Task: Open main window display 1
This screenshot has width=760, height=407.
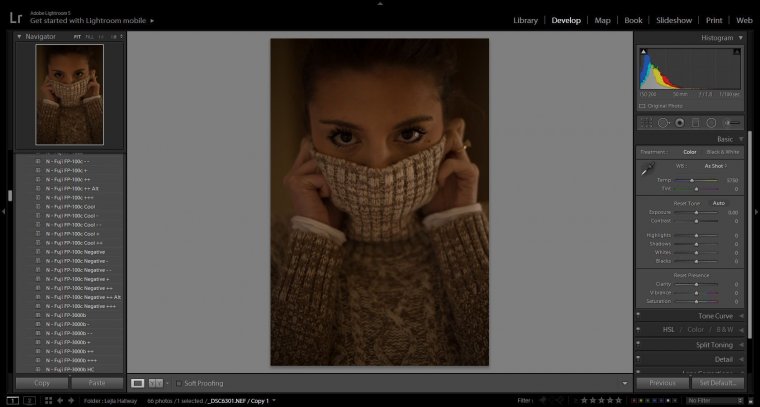Action: point(13,401)
